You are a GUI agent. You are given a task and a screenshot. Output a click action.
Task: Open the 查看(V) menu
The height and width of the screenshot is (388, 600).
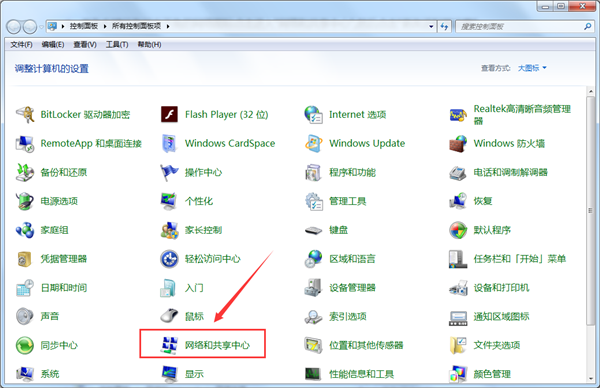click(x=85, y=45)
